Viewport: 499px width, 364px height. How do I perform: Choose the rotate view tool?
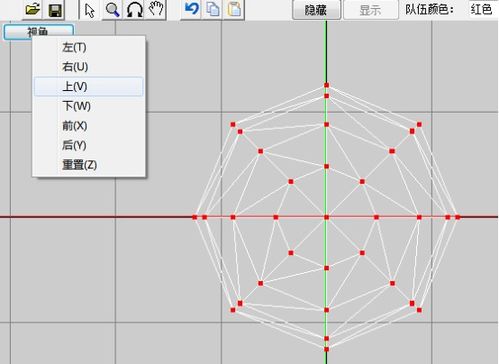(x=135, y=10)
